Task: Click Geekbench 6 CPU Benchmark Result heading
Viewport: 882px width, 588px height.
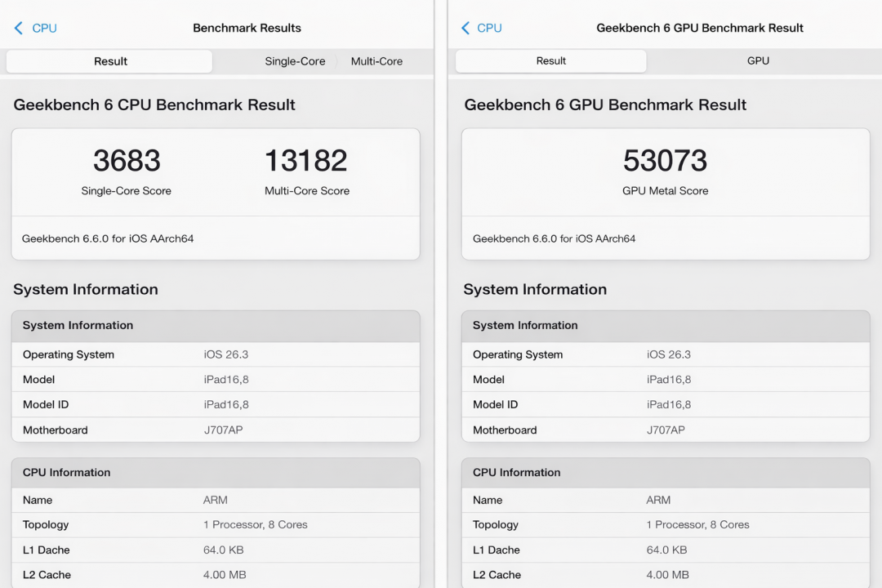Action: (154, 105)
